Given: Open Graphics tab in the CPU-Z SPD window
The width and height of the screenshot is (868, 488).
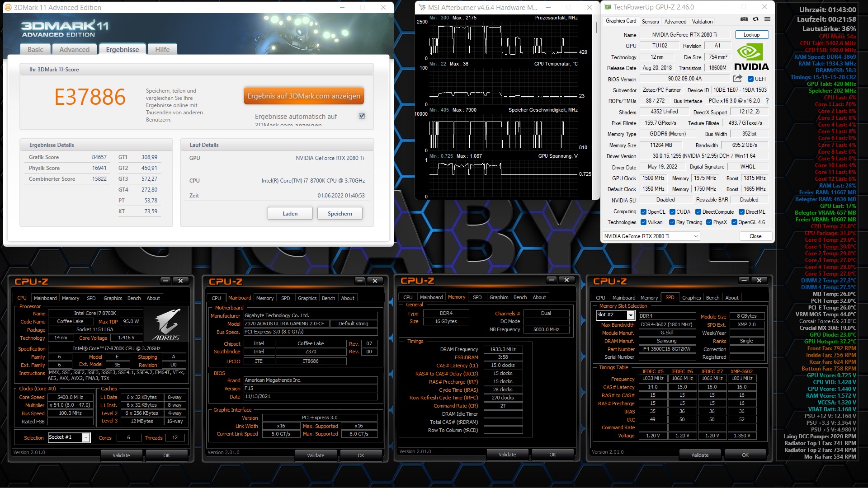Looking at the screenshot, I should tap(691, 298).
